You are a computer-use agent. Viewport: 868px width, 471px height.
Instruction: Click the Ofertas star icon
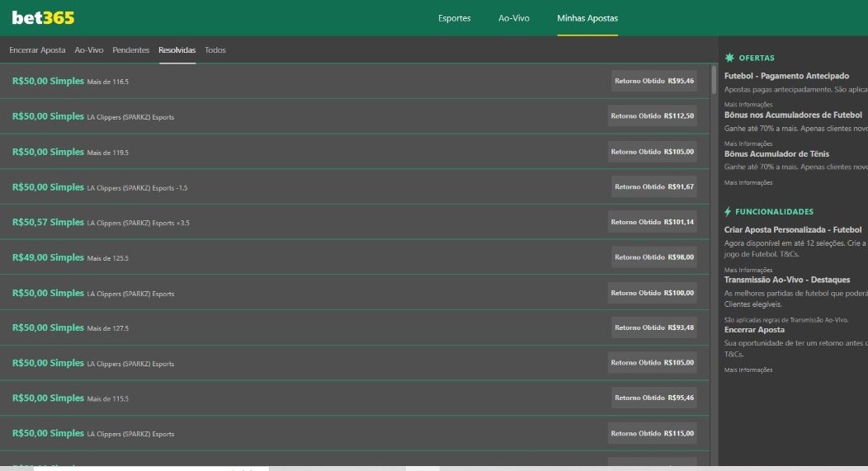(729, 58)
